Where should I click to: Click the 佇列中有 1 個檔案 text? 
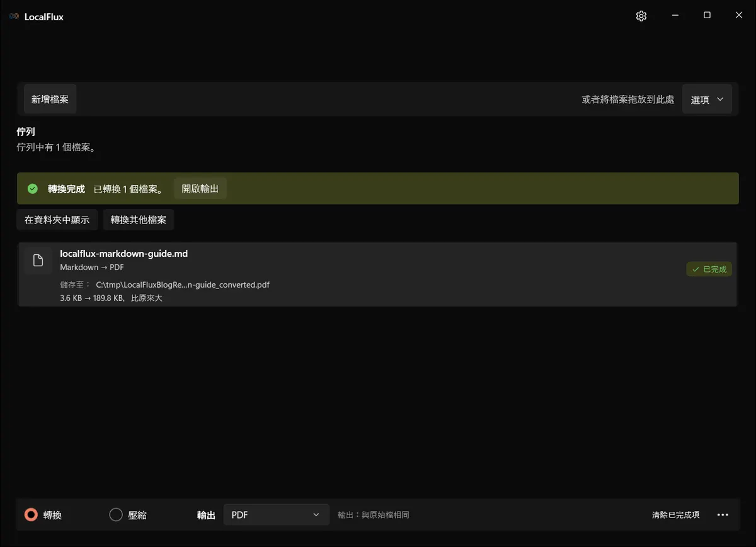(x=56, y=147)
